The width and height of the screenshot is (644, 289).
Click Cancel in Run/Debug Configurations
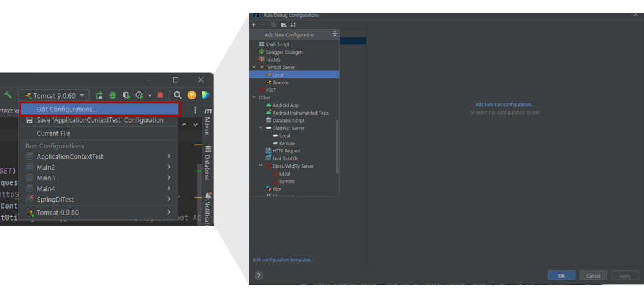[x=594, y=276]
